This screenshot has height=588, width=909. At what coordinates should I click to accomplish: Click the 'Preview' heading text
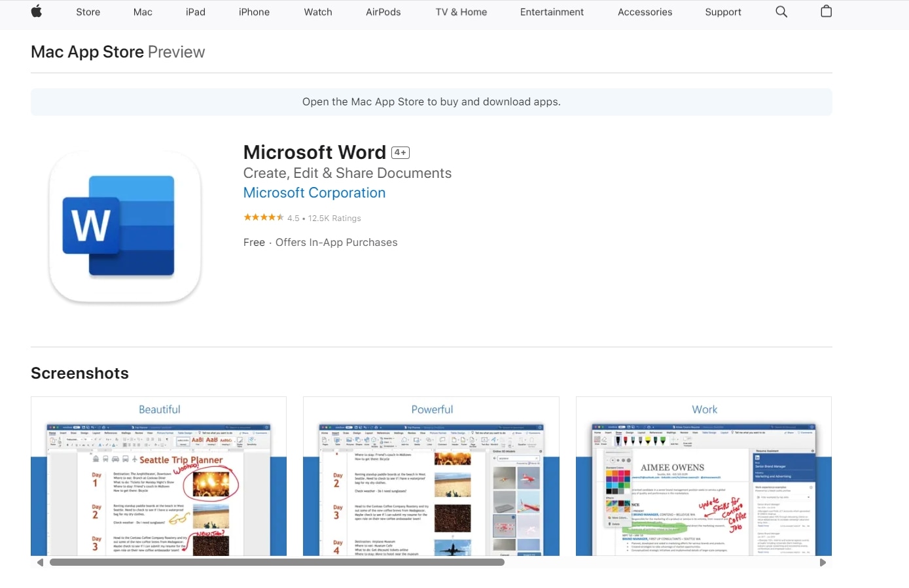point(176,52)
